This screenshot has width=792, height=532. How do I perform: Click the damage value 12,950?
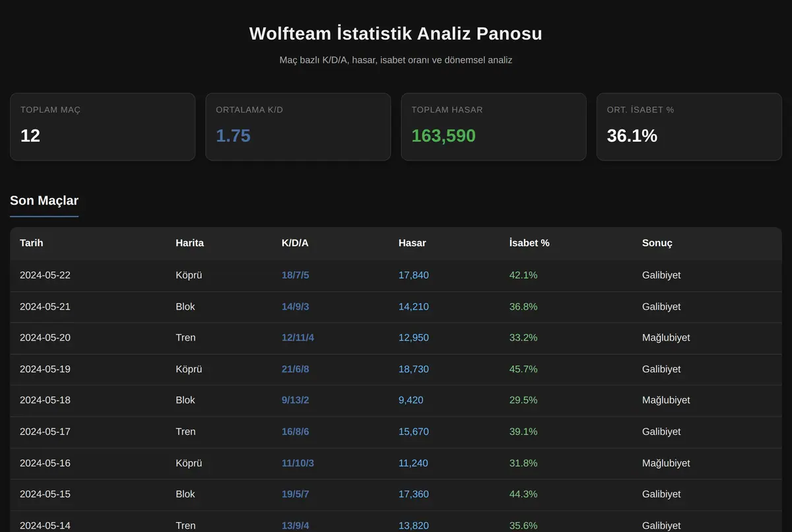click(414, 338)
